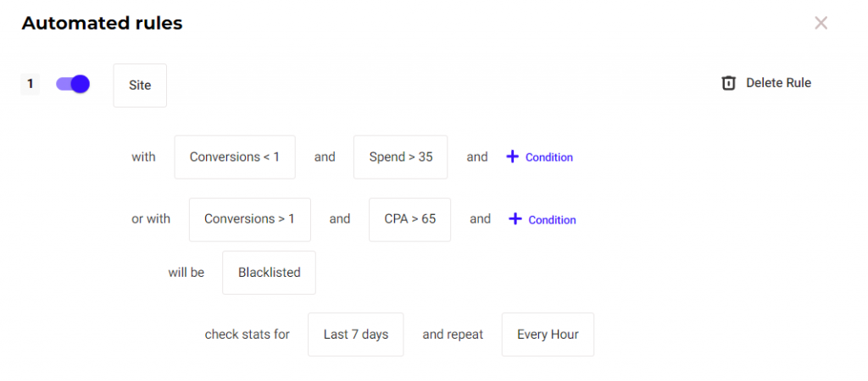Open the Last 7 days period selector
Viewport: 868px width, 381px height.
[x=355, y=334]
